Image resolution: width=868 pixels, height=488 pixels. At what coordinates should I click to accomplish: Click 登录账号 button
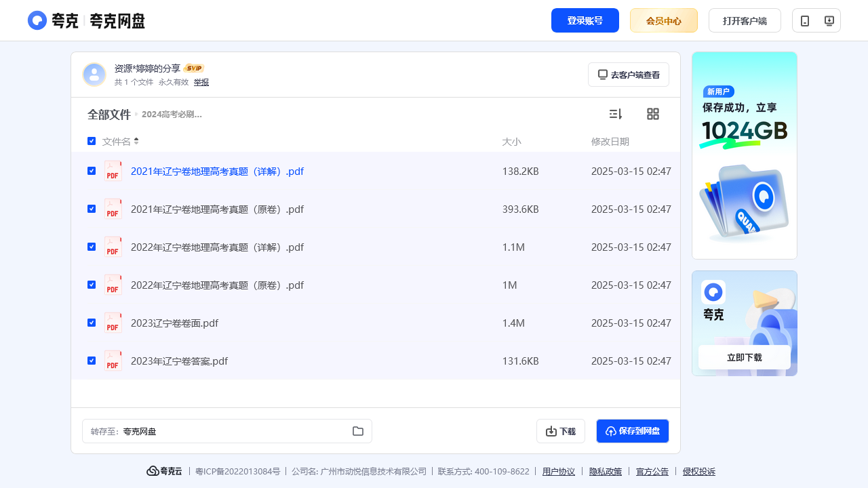[585, 20]
